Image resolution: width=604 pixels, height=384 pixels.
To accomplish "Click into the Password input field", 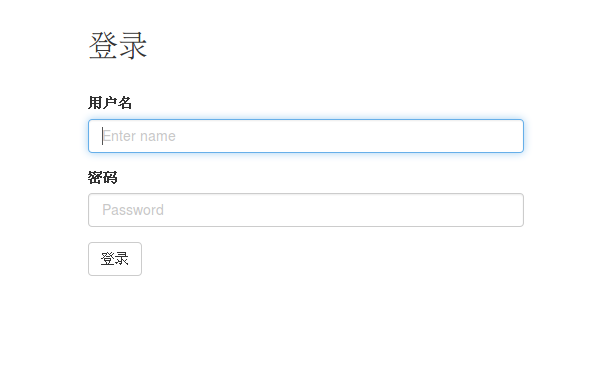I will pyautogui.click(x=306, y=210).
